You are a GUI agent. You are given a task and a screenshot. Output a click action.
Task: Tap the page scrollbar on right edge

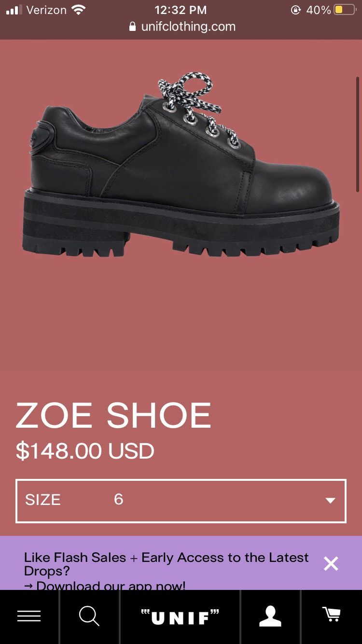358,134
